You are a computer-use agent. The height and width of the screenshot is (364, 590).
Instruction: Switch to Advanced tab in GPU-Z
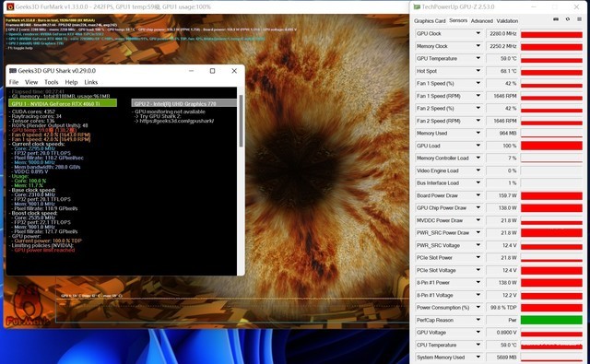coord(481,21)
